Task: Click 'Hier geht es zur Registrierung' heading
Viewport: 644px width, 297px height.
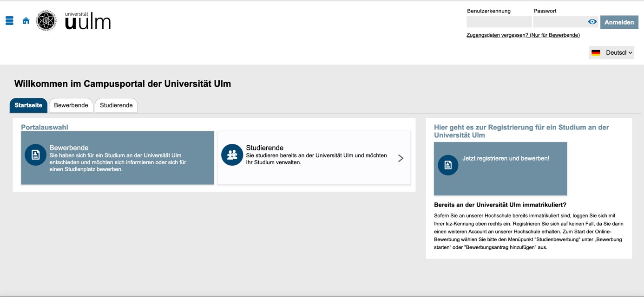Action: coord(521,131)
